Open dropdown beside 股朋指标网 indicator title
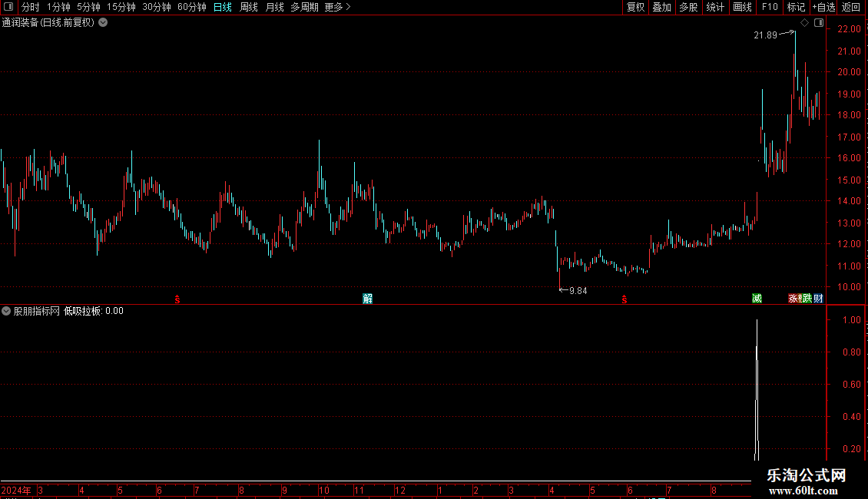Viewport: 868px width, 499px height. click(x=6, y=311)
